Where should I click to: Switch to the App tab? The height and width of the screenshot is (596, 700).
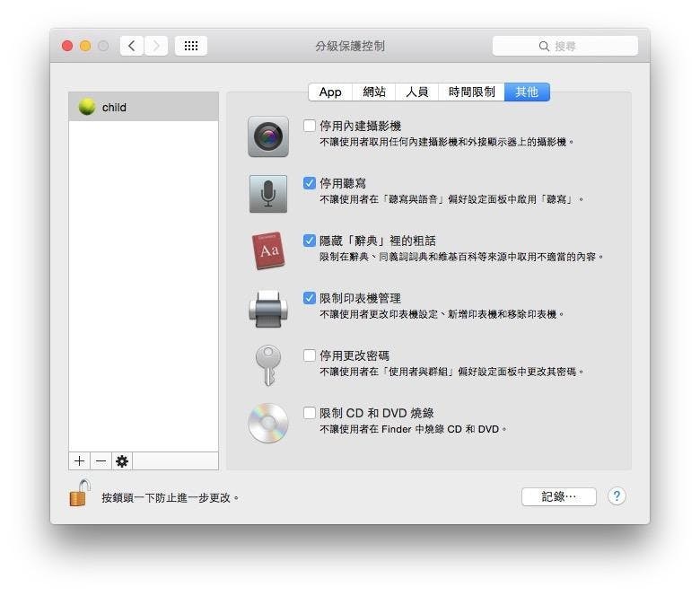tap(330, 92)
